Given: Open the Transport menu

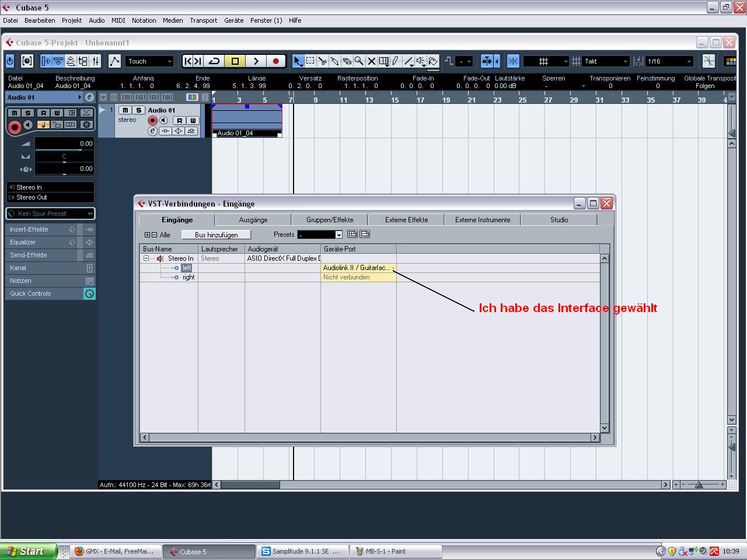Looking at the screenshot, I should (x=203, y=20).
